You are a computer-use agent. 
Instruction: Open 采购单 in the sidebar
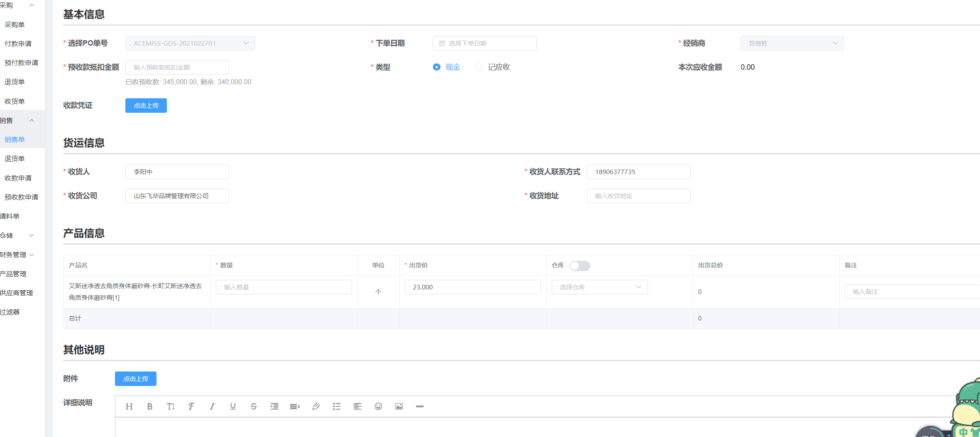15,25
